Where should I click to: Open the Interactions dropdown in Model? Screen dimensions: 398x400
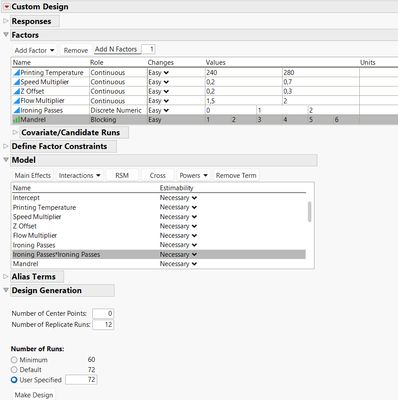pyautogui.click(x=79, y=175)
